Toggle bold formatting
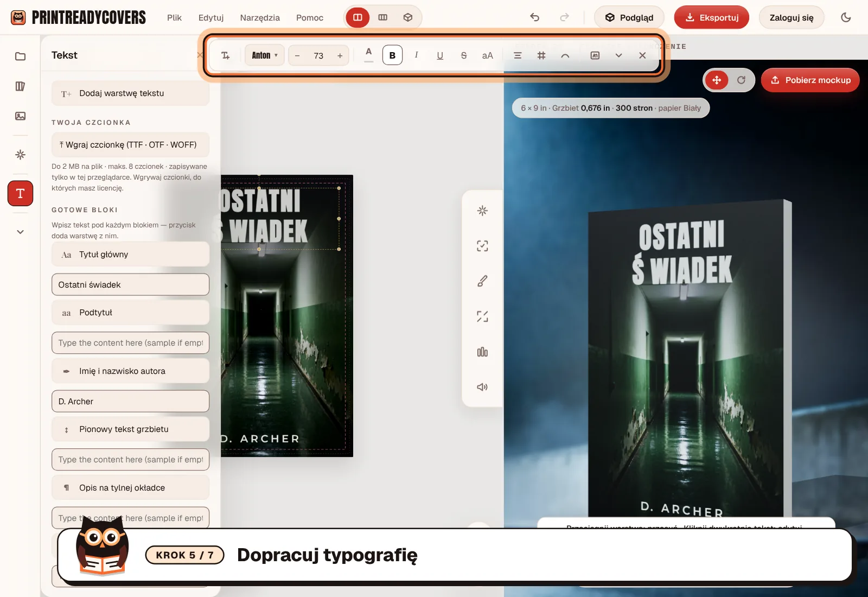 (x=393, y=55)
